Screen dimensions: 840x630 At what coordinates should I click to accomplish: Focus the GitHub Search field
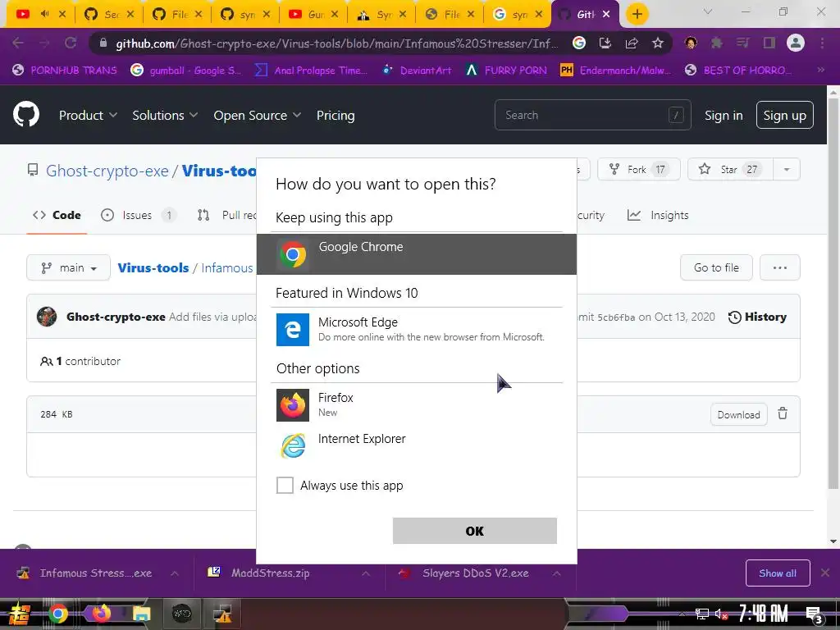592,115
